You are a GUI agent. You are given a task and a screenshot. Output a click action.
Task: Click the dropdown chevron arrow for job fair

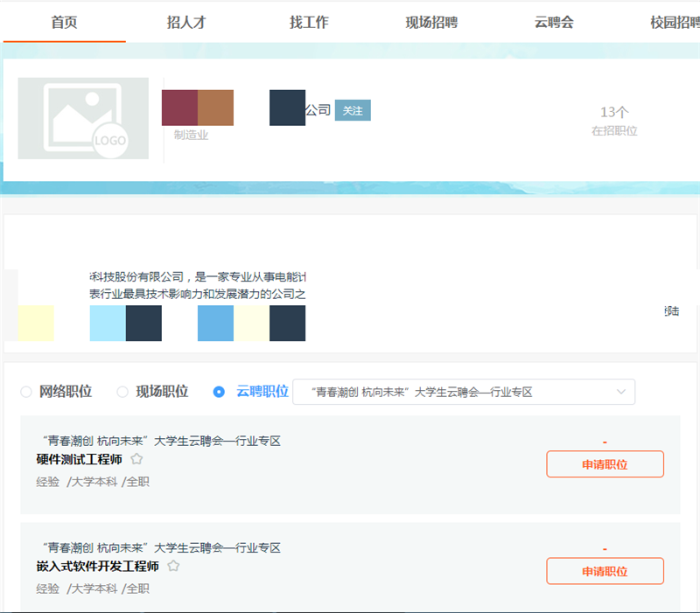point(621,392)
